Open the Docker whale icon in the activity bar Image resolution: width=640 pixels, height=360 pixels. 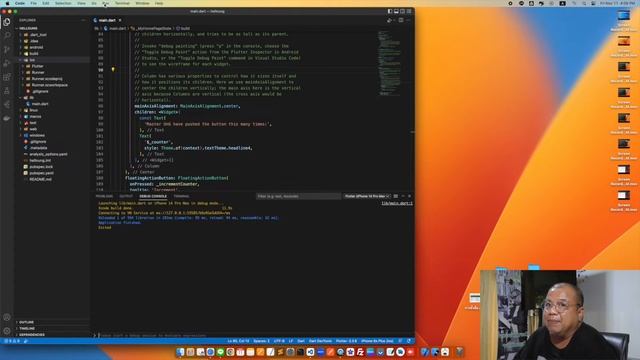7,118
